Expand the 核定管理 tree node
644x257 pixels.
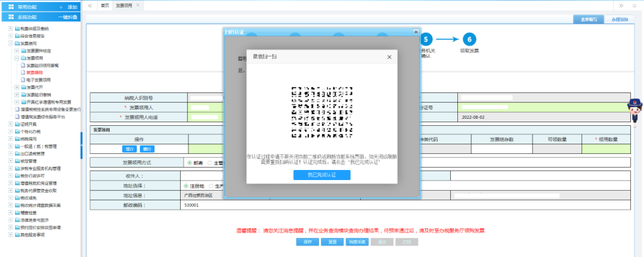pyautogui.click(x=11, y=161)
